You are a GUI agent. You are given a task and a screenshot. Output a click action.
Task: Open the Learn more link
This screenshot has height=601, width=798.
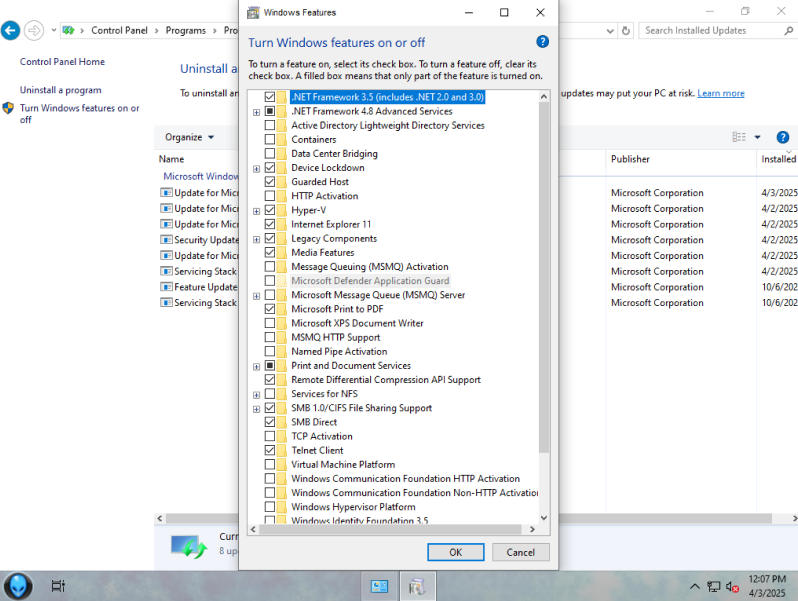[x=721, y=93]
